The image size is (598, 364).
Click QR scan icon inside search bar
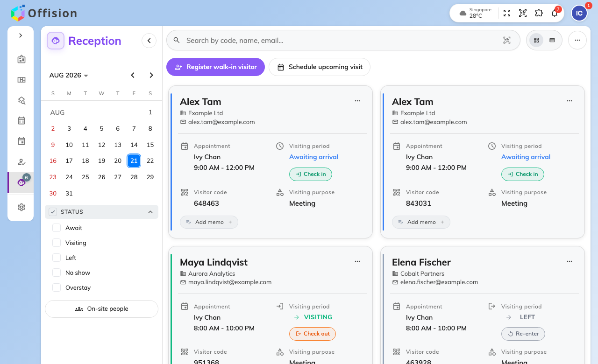pyautogui.click(x=507, y=40)
